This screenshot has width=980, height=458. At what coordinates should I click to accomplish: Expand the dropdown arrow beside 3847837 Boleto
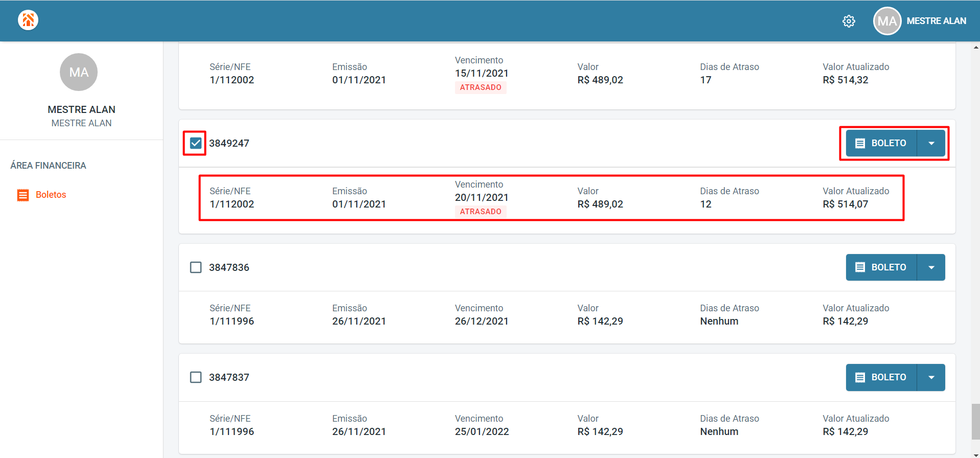pos(931,377)
